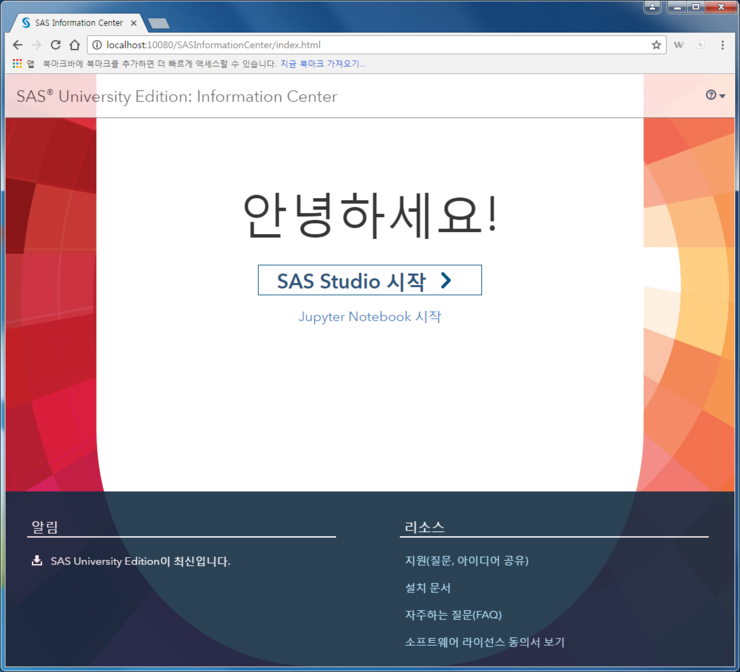Click the W extension icon in the toolbar
The width and height of the screenshot is (740, 672).
(679, 45)
